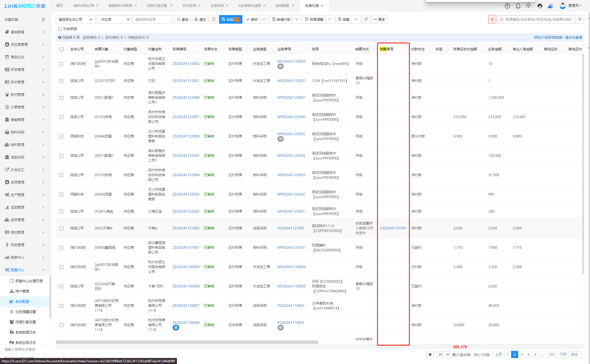Click the 发起对账 button

tap(230, 19)
